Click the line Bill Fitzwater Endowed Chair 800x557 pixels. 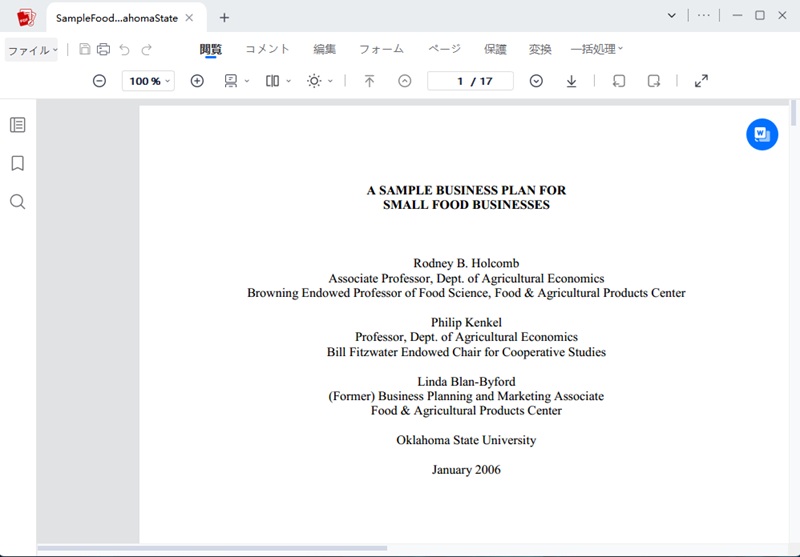pos(466,352)
